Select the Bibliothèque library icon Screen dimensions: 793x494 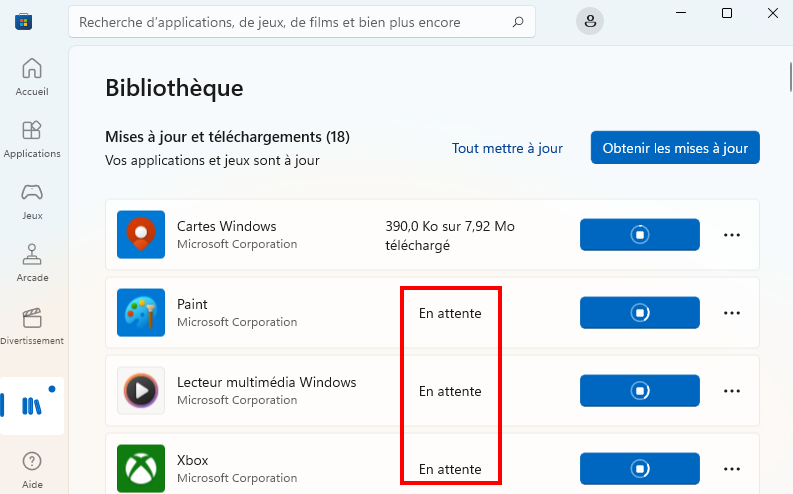tap(32, 406)
